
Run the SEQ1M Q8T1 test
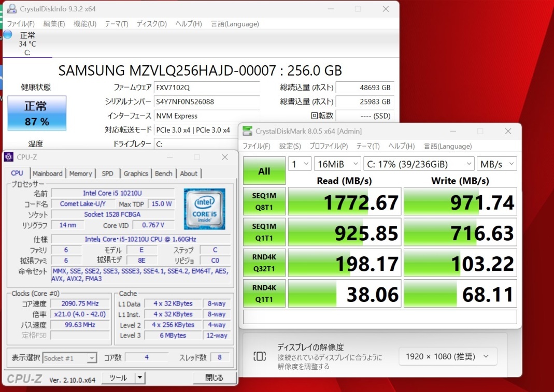[264, 201]
